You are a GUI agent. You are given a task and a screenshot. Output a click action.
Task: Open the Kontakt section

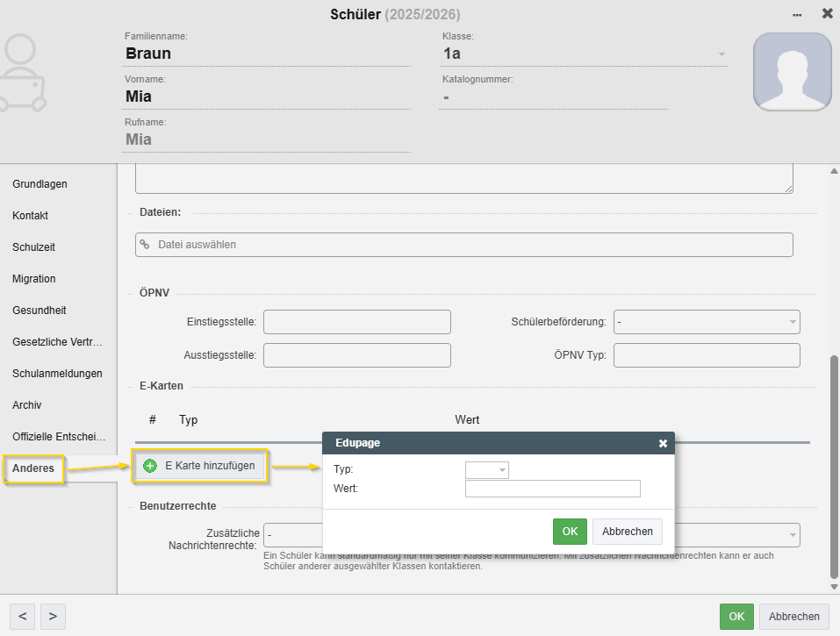point(31,216)
